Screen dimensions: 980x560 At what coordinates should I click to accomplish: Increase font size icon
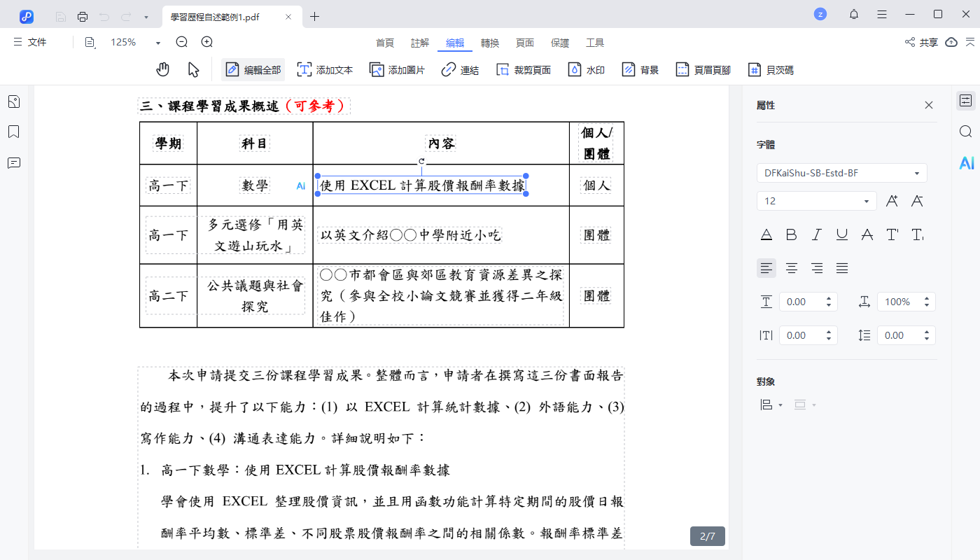(x=892, y=201)
